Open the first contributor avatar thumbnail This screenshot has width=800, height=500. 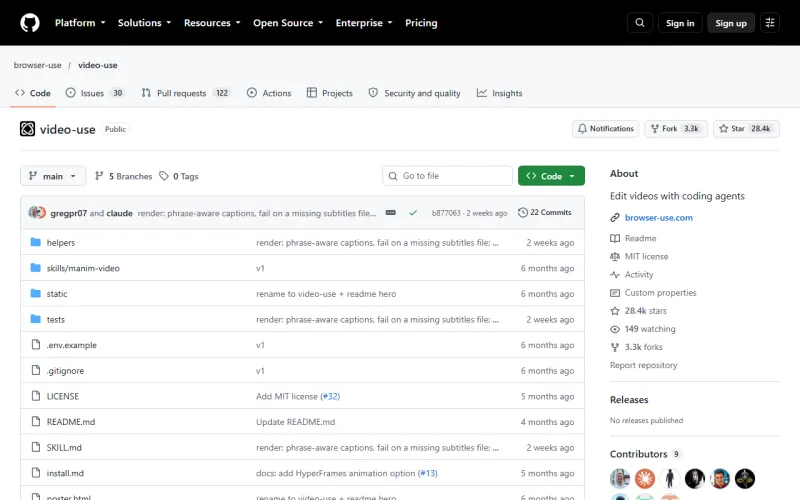pyautogui.click(x=620, y=479)
